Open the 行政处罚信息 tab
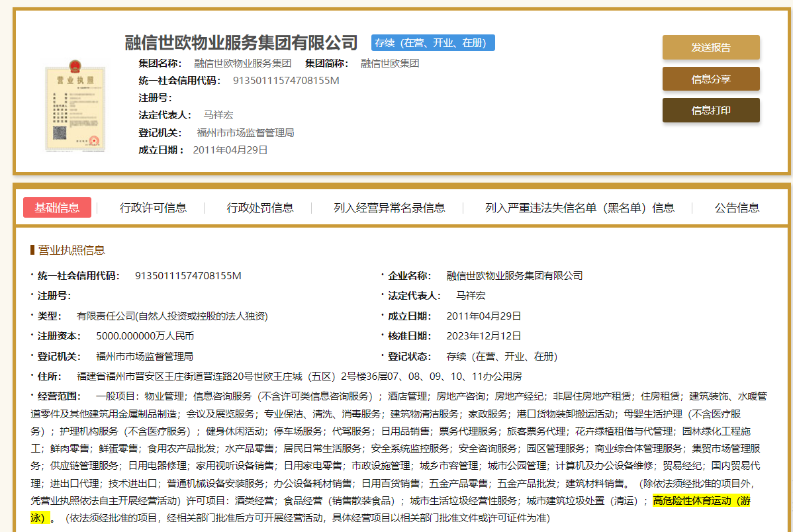Screen dimensions: 793x532 tap(260, 208)
